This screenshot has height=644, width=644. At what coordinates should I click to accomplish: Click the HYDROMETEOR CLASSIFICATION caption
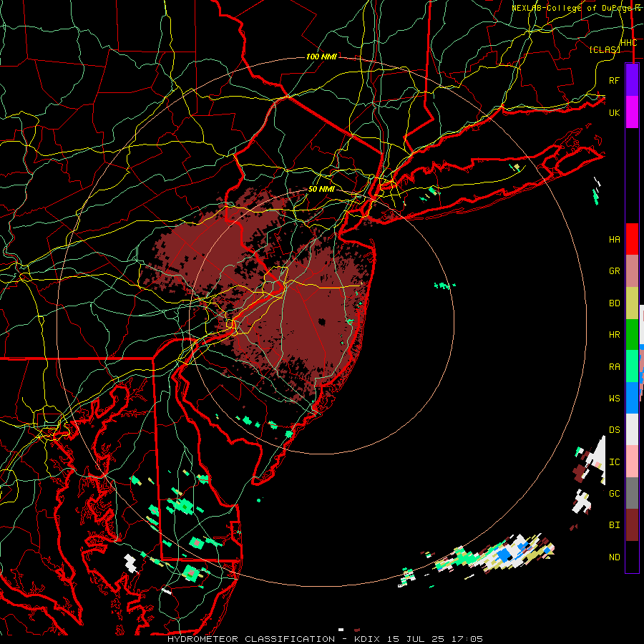[251, 639]
